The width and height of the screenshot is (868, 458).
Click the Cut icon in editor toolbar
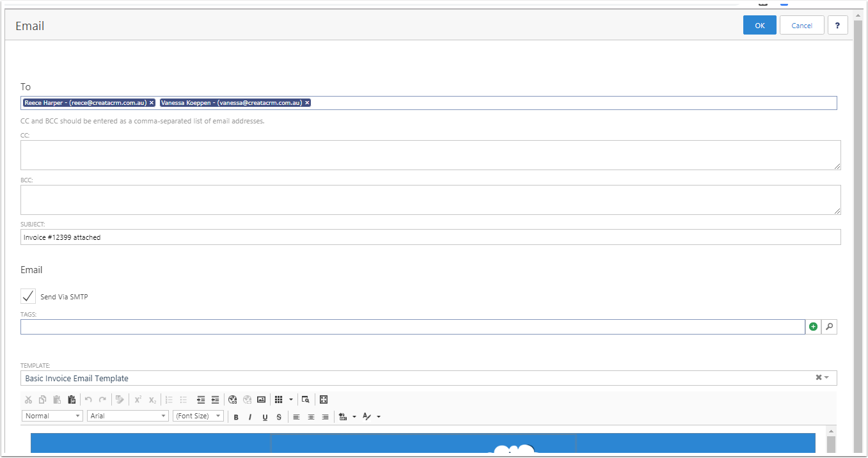click(x=28, y=400)
